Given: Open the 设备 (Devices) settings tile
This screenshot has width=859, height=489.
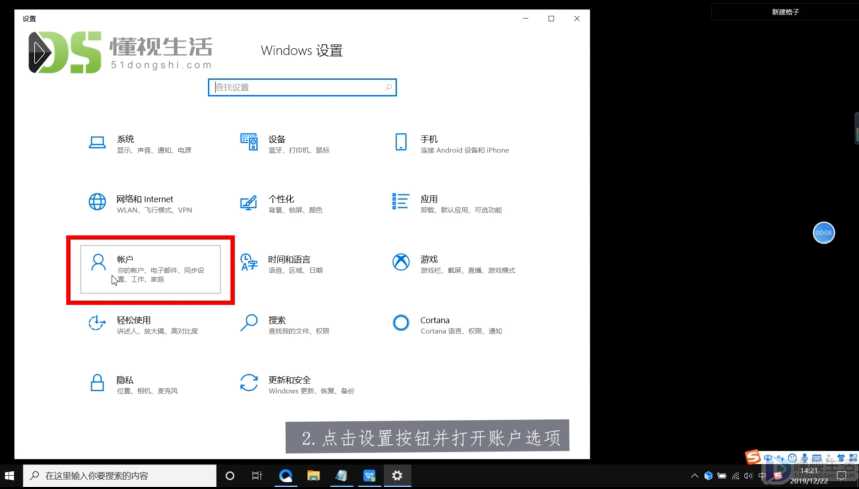Looking at the screenshot, I should [285, 143].
